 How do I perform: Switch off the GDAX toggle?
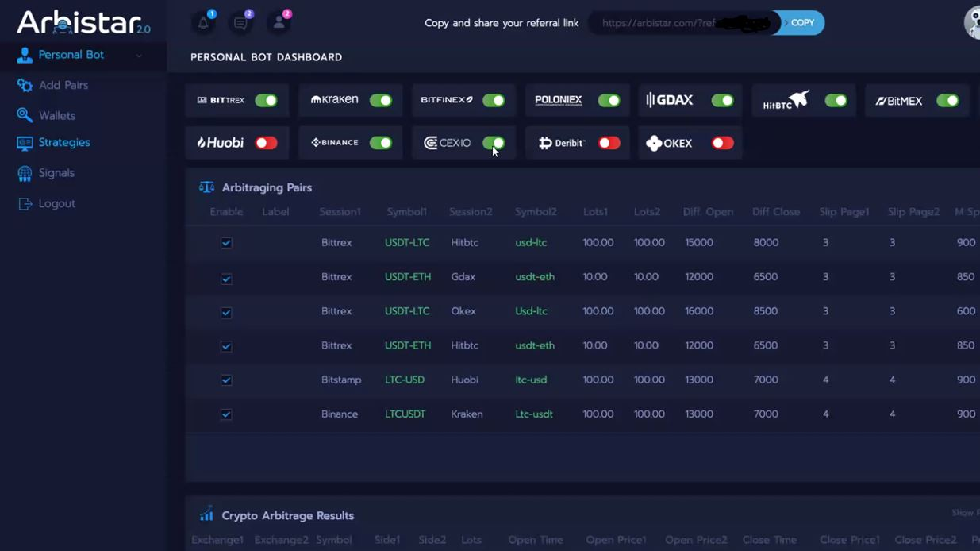point(722,100)
